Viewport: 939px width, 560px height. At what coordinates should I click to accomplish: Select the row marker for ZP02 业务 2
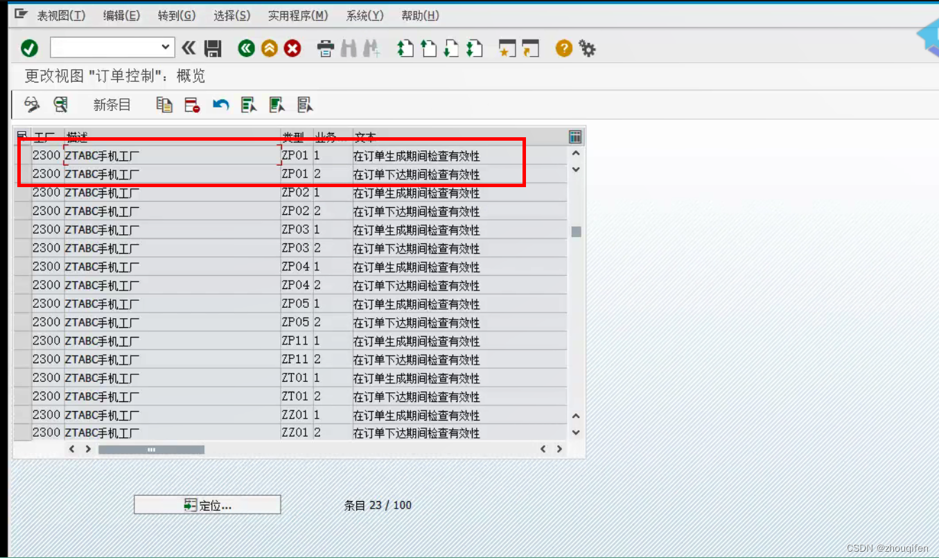[x=22, y=211]
